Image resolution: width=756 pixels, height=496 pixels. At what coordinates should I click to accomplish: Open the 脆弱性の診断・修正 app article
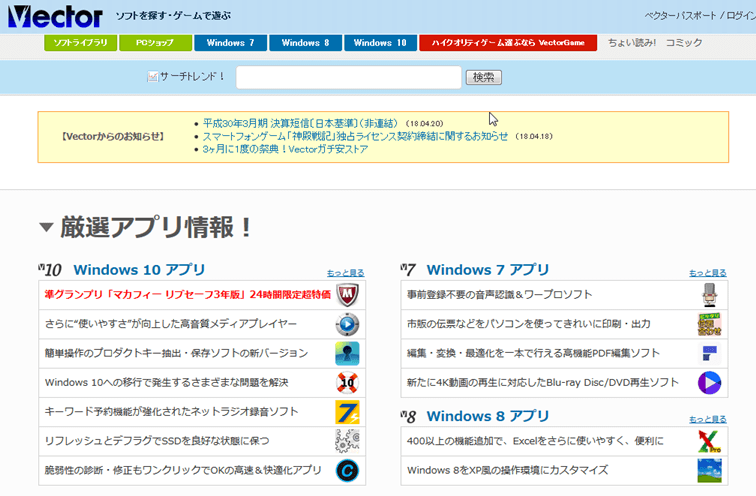click(183, 470)
